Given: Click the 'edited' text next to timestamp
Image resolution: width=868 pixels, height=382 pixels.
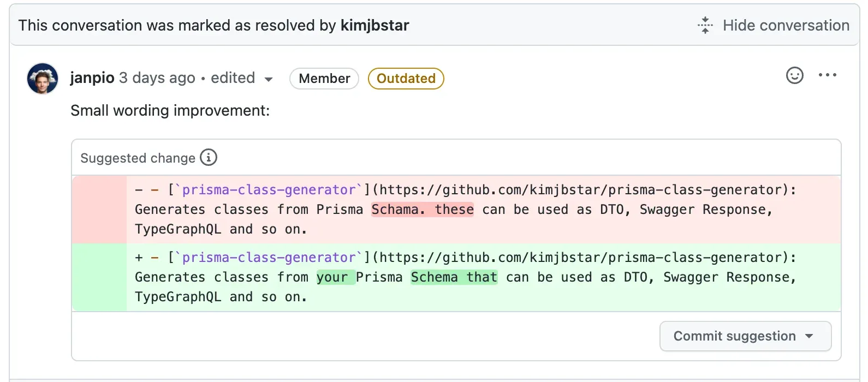Looking at the screenshot, I should pyautogui.click(x=233, y=78).
